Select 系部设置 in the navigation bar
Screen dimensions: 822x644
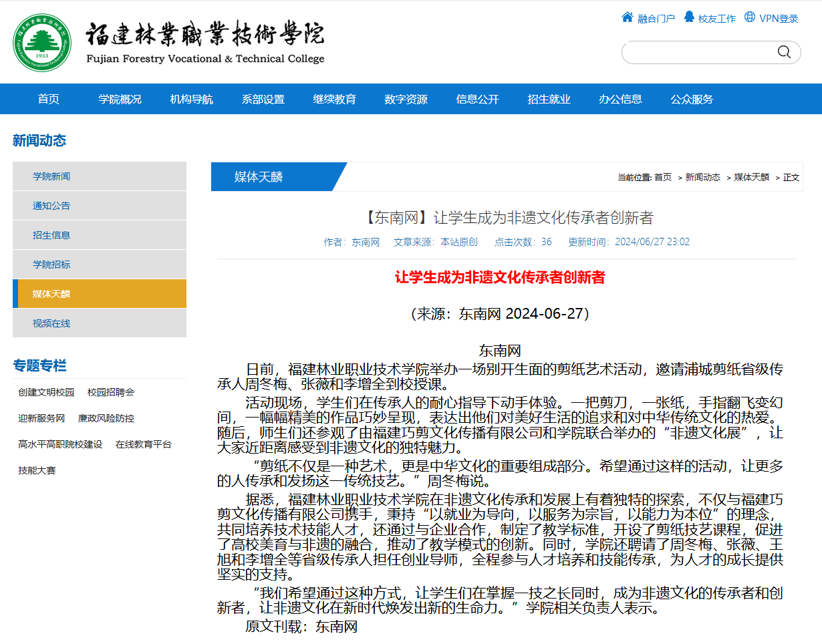pyautogui.click(x=263, y=99)
